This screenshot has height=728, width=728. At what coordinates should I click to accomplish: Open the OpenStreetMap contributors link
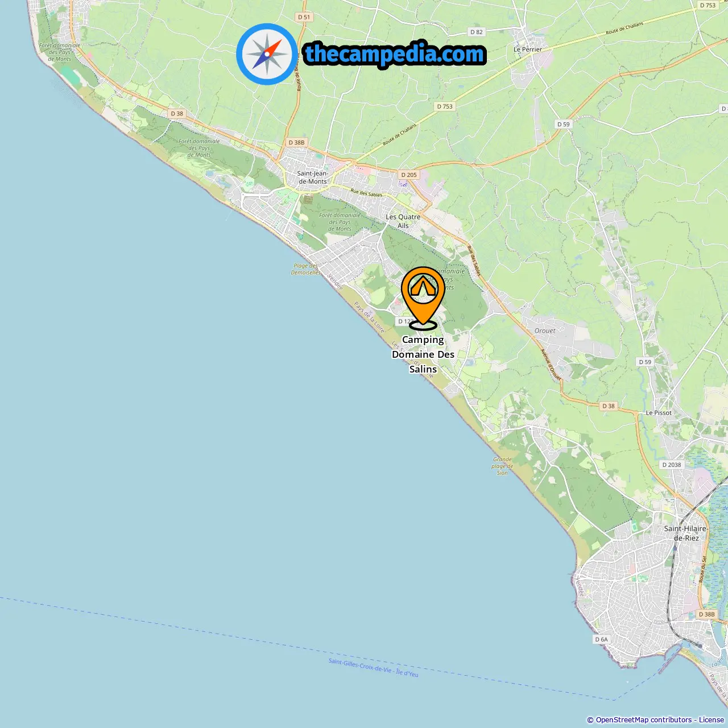(x=643, y=720)
